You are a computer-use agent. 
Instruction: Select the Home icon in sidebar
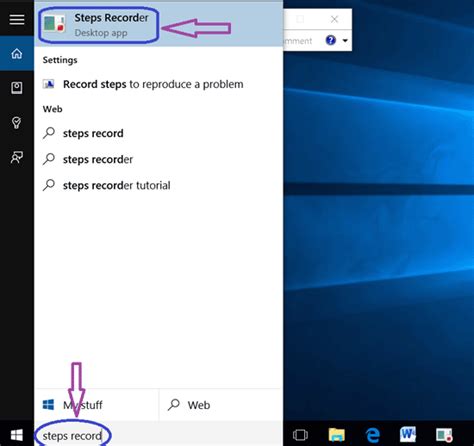pyautogui.click(x=17, y=53)
